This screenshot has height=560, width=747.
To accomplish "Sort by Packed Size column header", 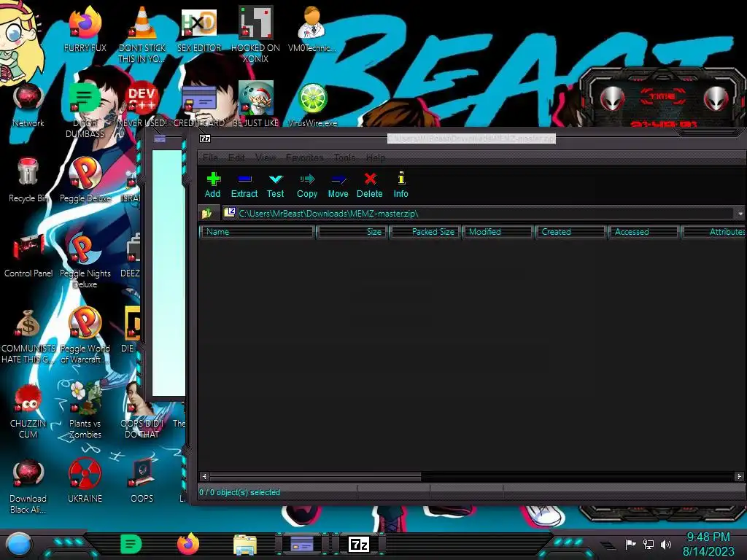I will pyautogui.click(x=425, y=232).
